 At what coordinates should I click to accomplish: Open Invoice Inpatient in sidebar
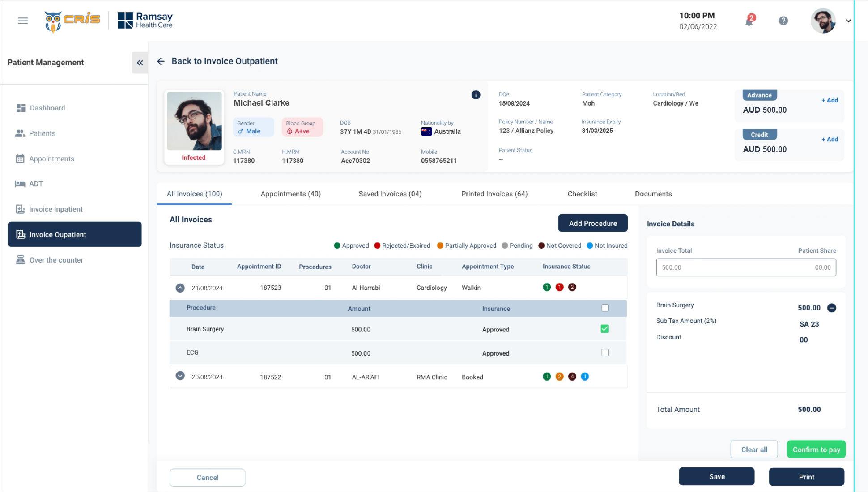point(56,209)
